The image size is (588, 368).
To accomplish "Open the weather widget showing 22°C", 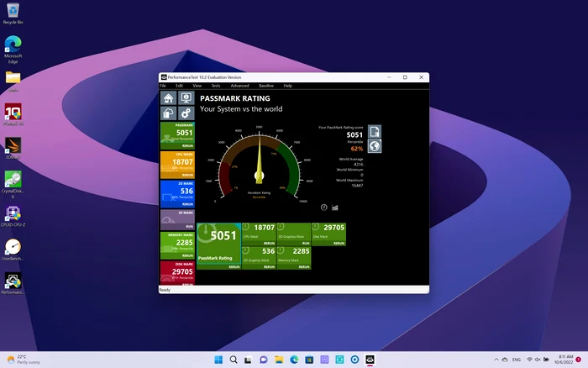I will (x=24, y=360).
